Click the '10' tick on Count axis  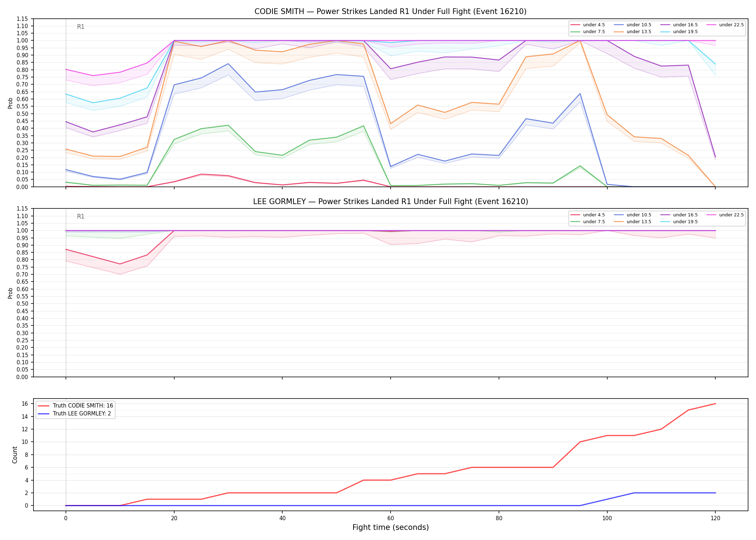tap(25, 442)
